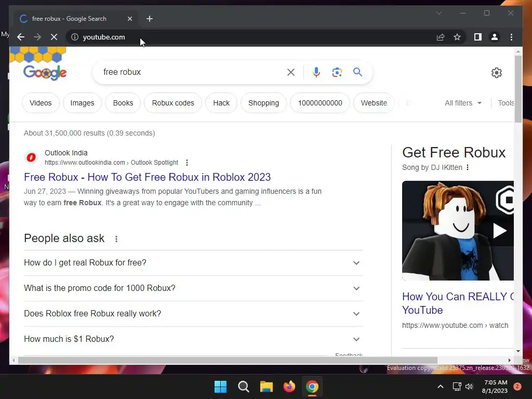Screen dimensions: 532x399
Task: Filter results by Images
Action: [x=83, y=103]
